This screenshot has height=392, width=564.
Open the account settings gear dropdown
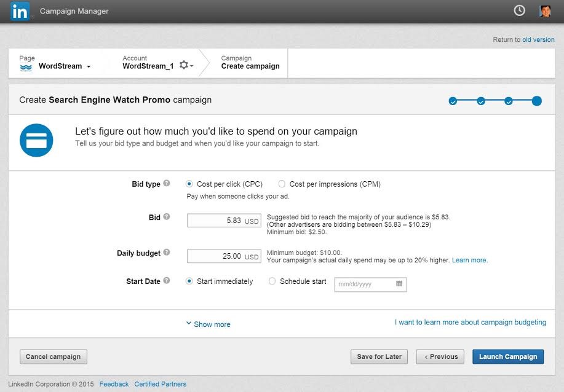pyautogui.click(x=186, y=65)
